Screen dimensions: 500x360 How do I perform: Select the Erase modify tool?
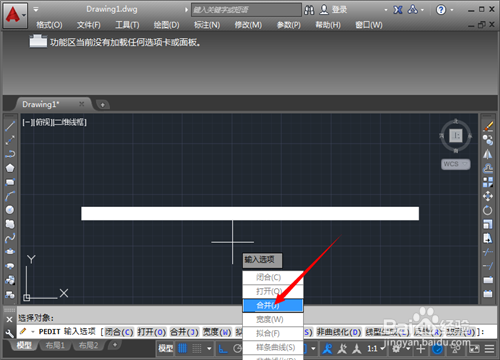(488, 126)
